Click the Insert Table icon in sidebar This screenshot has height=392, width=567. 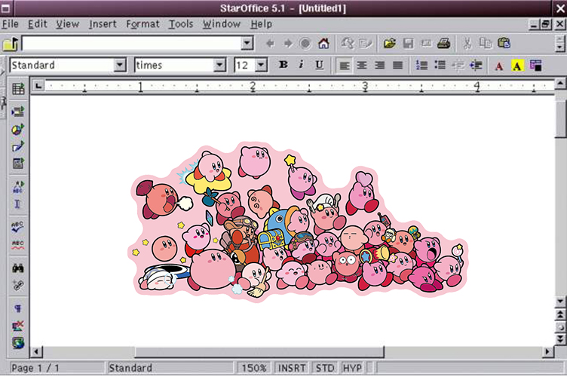(18, 89)
